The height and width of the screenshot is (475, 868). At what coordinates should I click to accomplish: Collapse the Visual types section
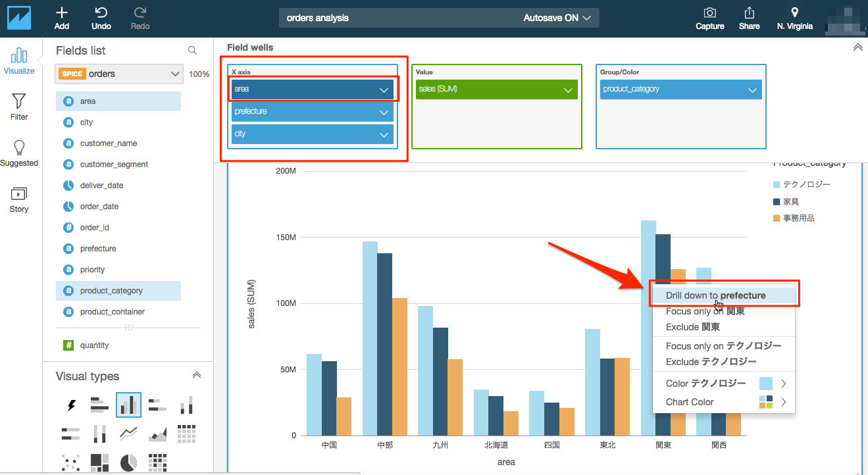[196, 375]
